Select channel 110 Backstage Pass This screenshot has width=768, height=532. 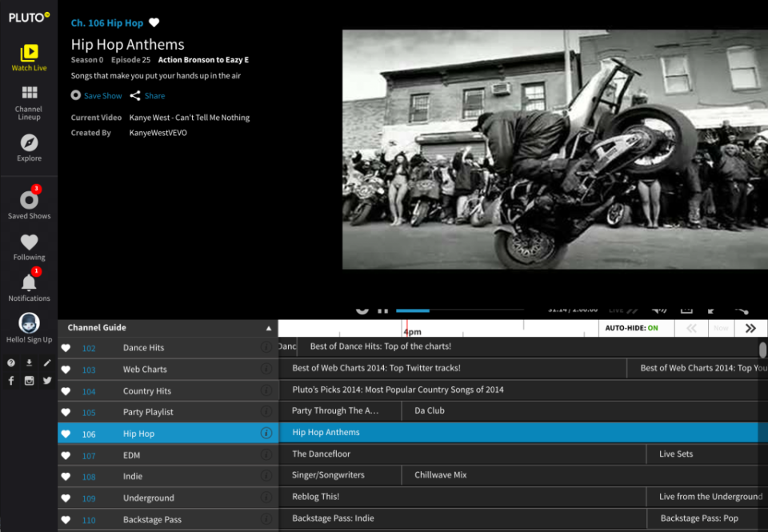point(168,519)
